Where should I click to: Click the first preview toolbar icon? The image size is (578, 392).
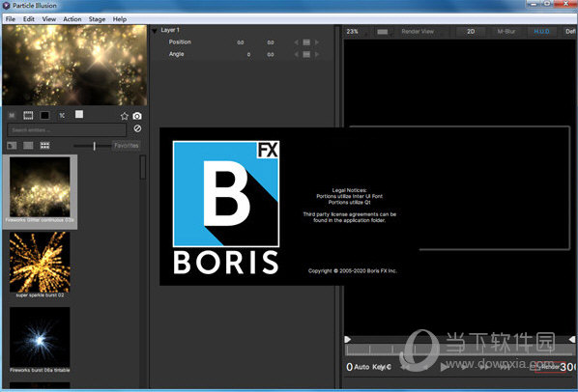coord(12,116)
